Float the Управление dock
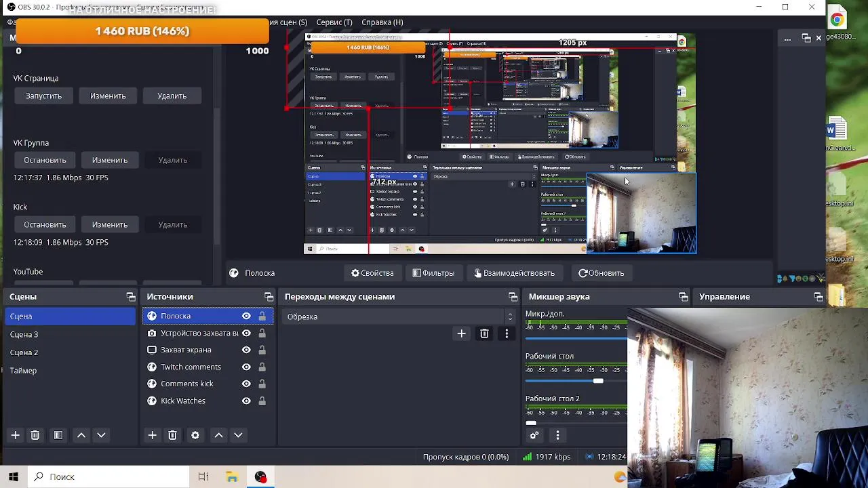Image resolution: width=868 pixels, height=488 pixels. click(x=818, y=297)
